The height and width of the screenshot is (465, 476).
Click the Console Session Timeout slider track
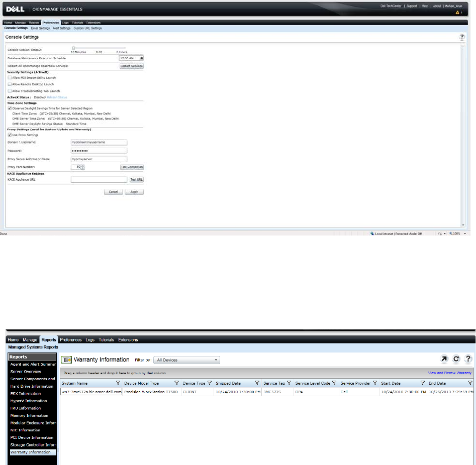(x=99, y=48)
